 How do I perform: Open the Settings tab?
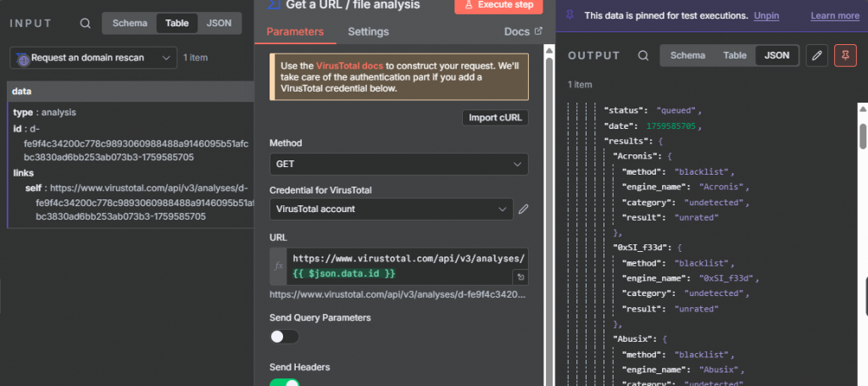[368, 31]
